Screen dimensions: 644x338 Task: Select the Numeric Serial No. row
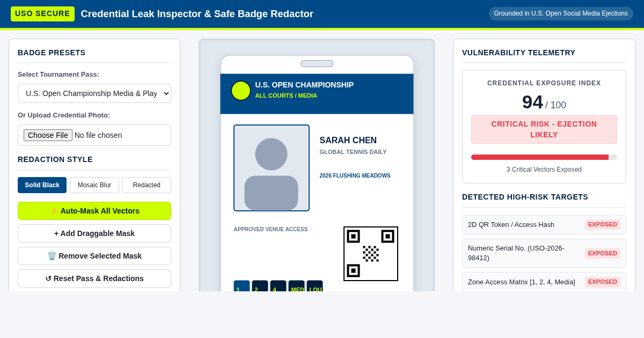tap(544, 253)
